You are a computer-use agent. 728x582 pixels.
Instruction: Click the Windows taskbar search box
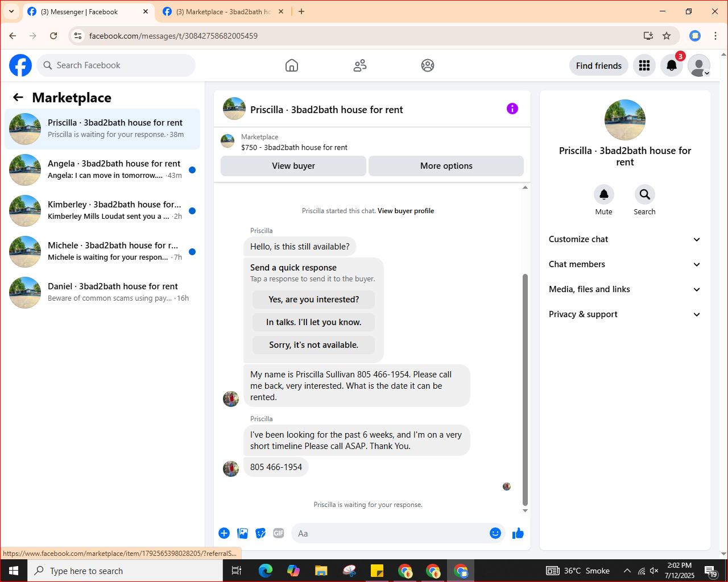pyautogui.click(x=125, y=571)
